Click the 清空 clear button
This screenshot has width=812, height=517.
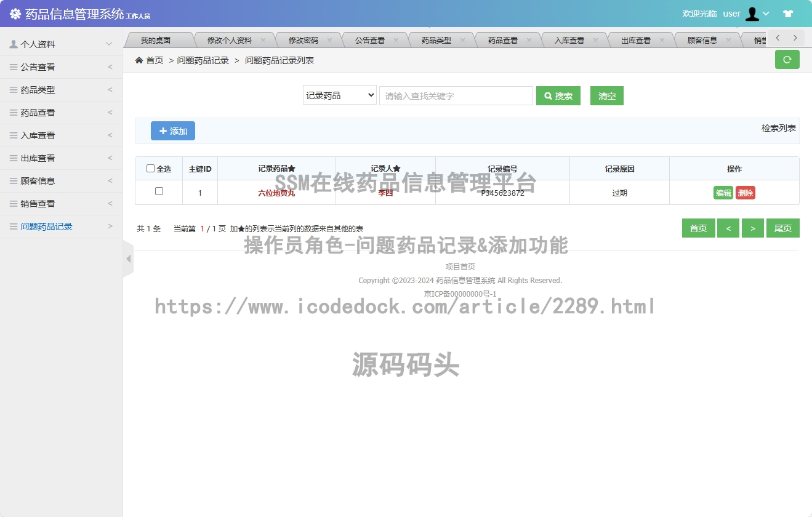607,95
